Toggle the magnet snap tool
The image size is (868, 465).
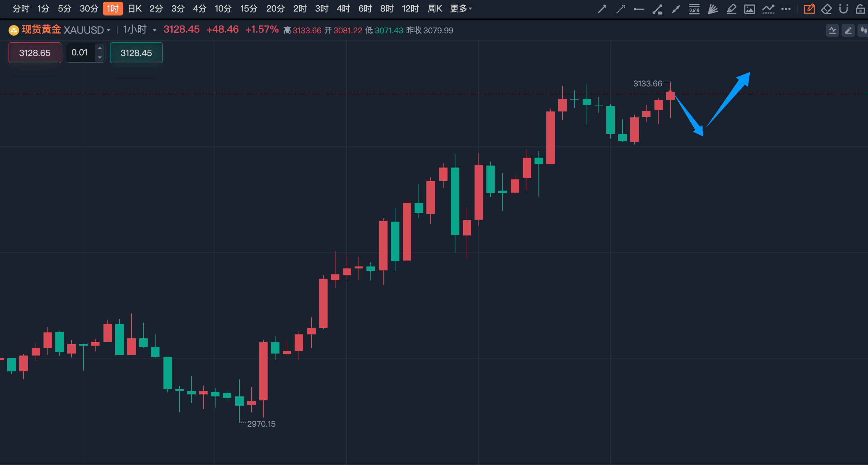[843, 9]
